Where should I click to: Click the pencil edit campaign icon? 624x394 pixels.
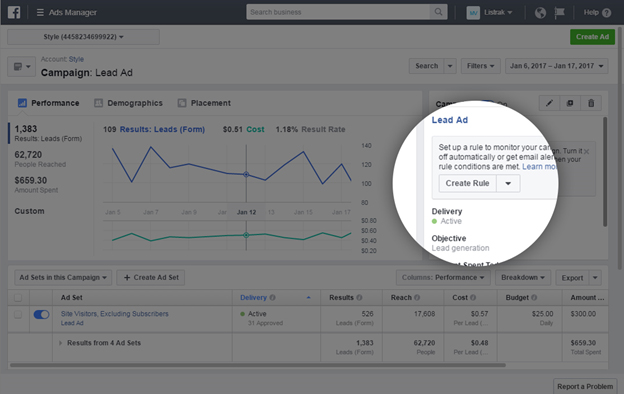pyautogui.click(x=549, y=103)
